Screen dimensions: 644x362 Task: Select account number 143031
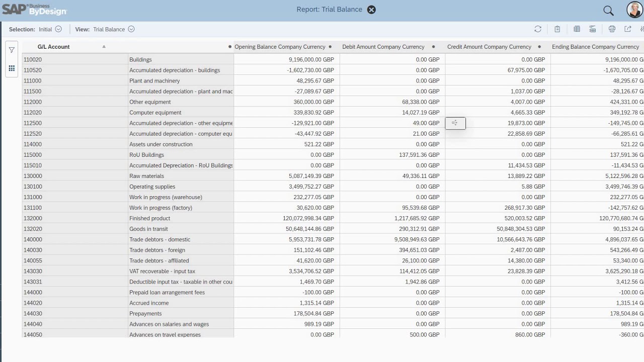pyautogui.click(x=33, y=281)
